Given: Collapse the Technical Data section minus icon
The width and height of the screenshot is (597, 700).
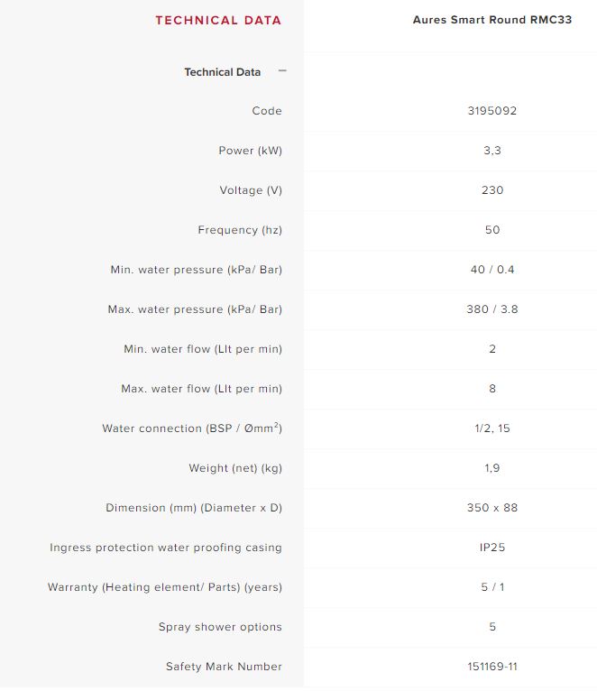Looking at the screenshot, I should click(x=282, y=71).
